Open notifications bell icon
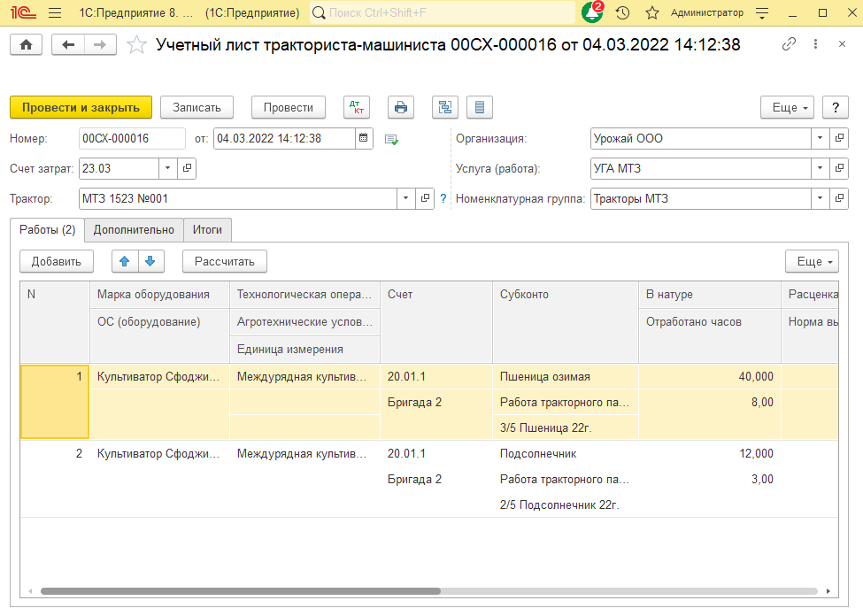This screenshot has height=616, width=863. [x=591, y=13]
